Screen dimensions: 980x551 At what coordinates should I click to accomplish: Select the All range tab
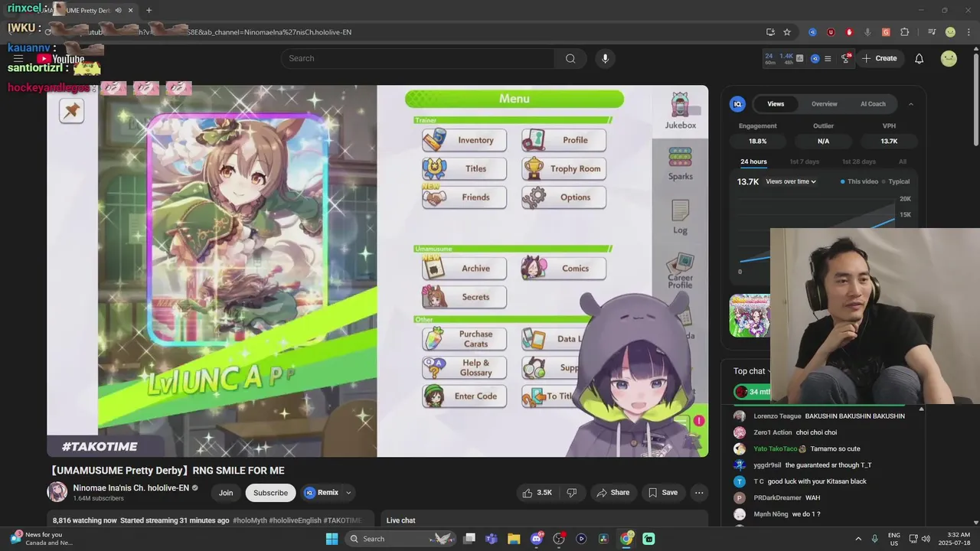point(903,161)
